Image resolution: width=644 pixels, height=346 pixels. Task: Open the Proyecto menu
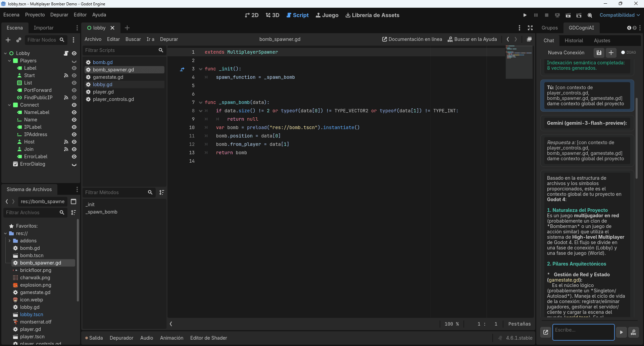tap(35, 15)
